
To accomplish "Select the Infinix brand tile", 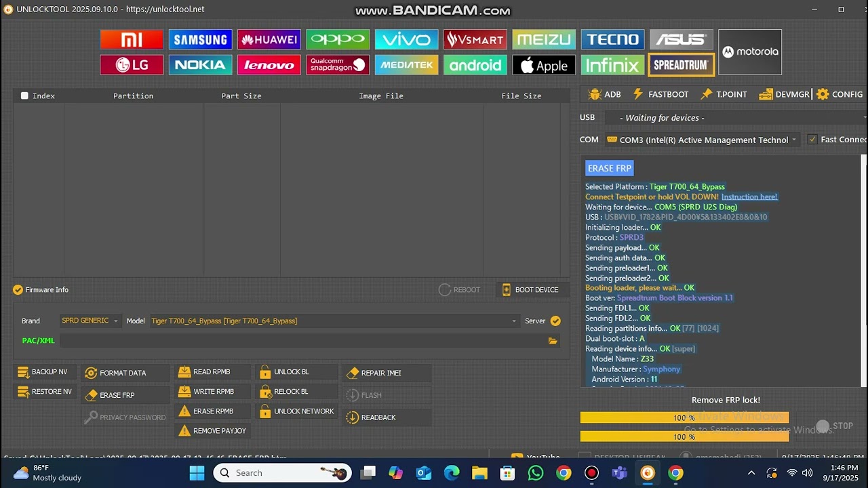I will point(613,65).
